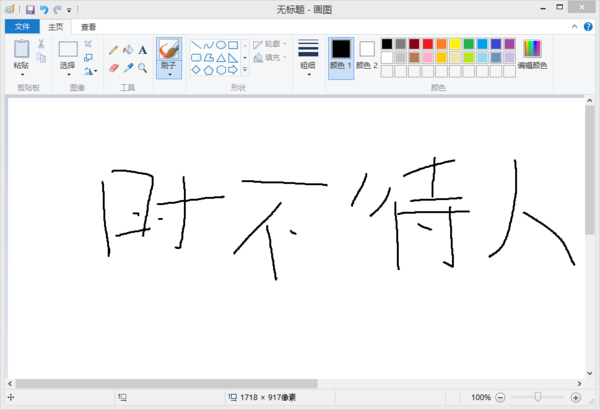Select the Pencil tool
Viewport: 600px width, 410px height.
point(113,49)
